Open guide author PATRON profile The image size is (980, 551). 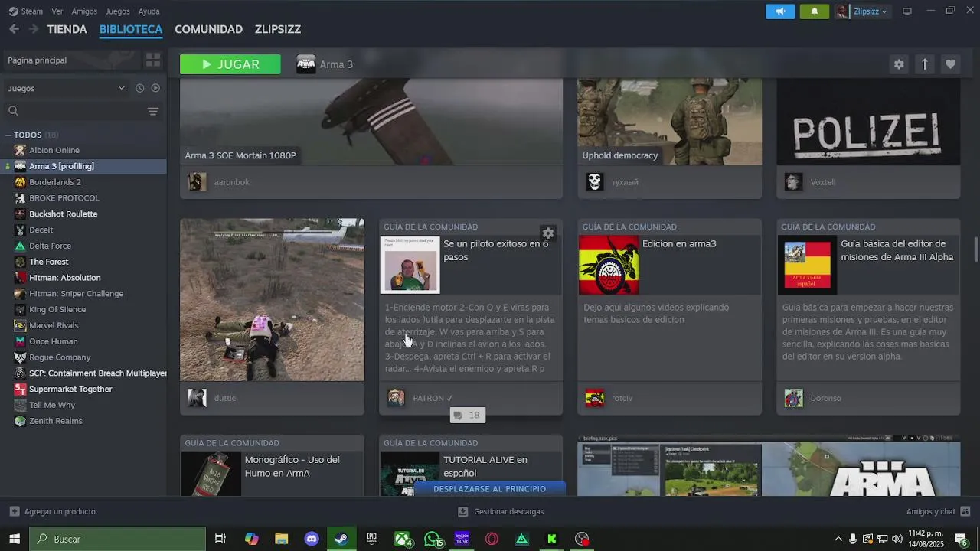(432, 398)
